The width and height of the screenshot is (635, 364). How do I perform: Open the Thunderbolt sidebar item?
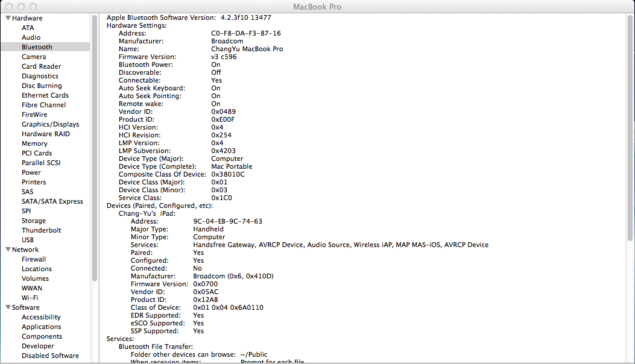pyautogui.click(x=41, y=230)
